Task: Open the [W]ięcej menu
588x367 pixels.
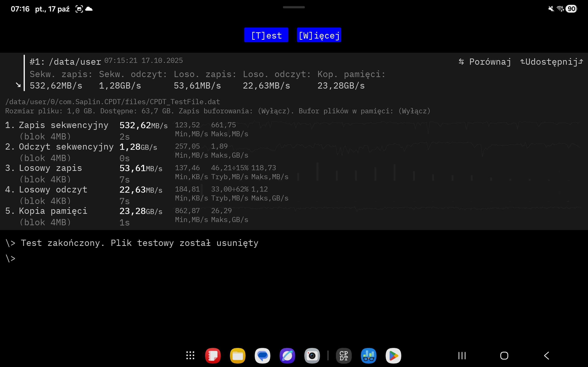Action: point(319,35)
